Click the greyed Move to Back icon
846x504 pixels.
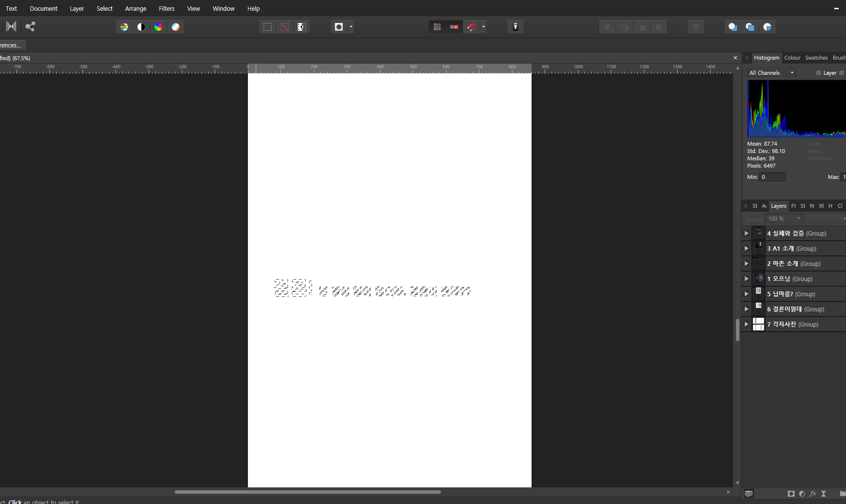607,27
